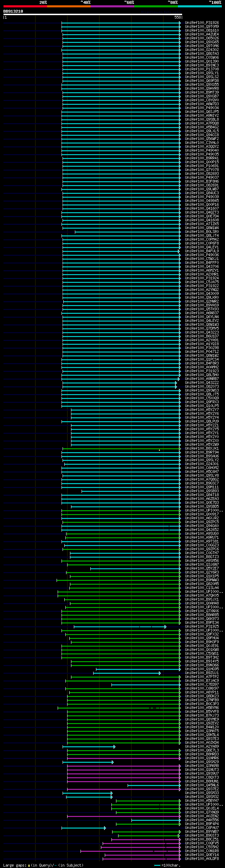Select hit label UniRef100_Q41608
The width and height of the screenshot is (225, 868).
pos(202,220)
